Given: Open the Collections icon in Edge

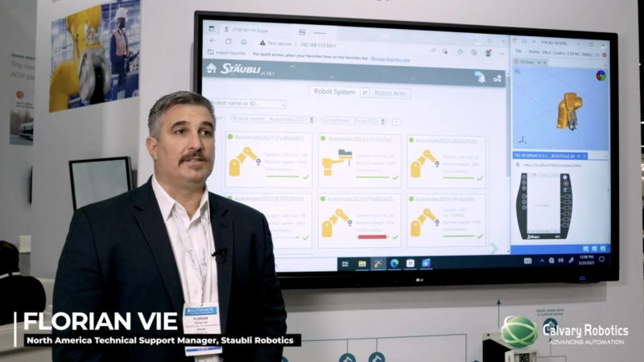Looking at the screenshot, I should click(474, 52).
